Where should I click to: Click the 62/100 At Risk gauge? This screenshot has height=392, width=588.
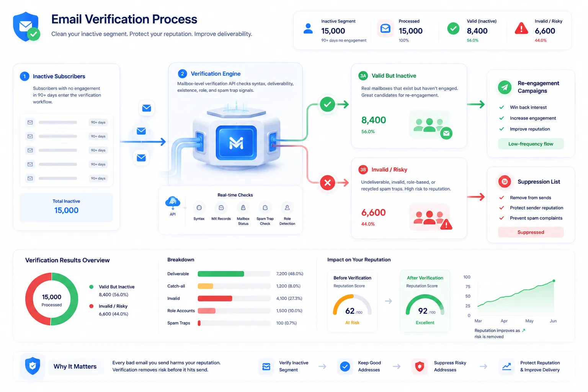352,305
